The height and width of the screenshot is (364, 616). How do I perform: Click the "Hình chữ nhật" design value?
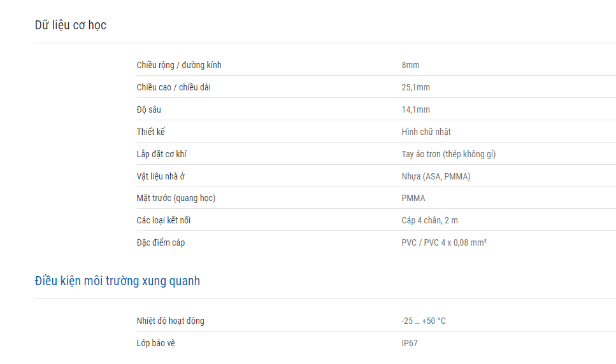coord(426,132)
